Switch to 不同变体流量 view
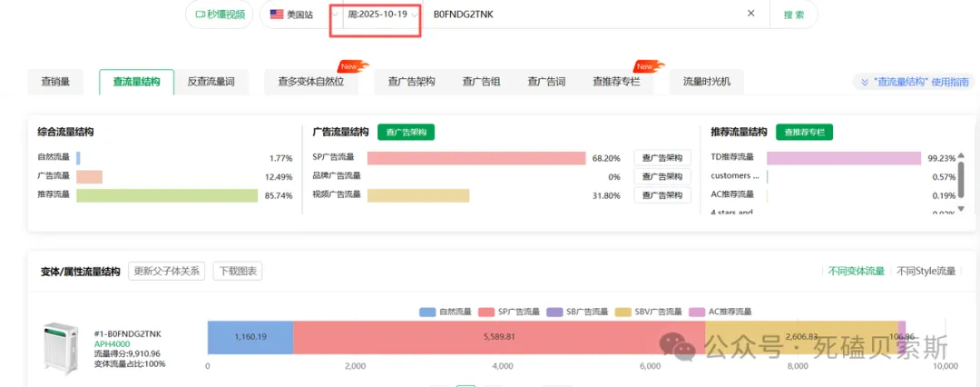Screen dimensions: 980x387 click(855, 271)
